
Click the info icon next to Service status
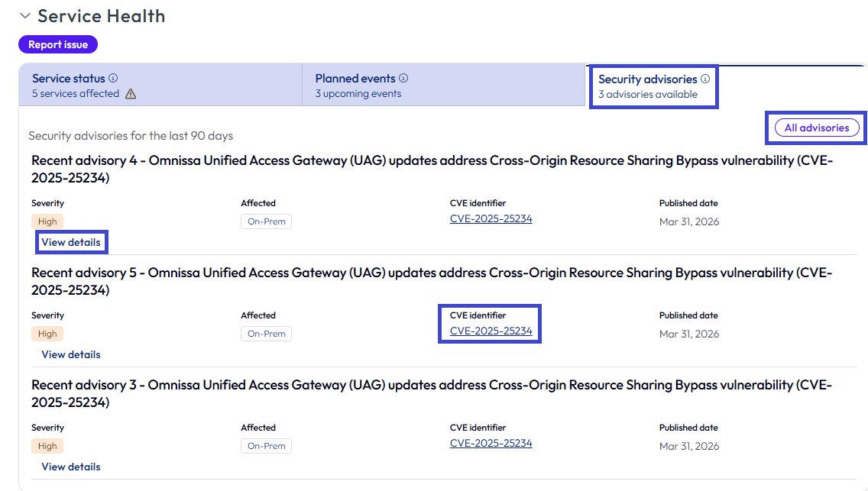(x=113, y=78)
